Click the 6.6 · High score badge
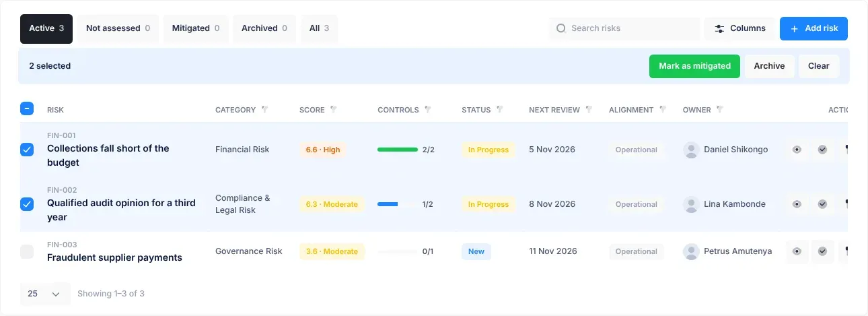 coord(323,150)
